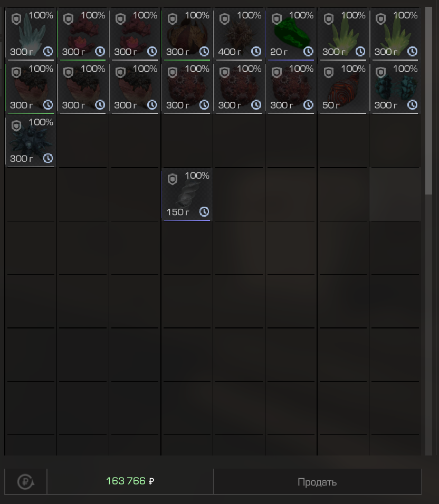Select the orange spiral 50 г artifact

click(343, 88)
